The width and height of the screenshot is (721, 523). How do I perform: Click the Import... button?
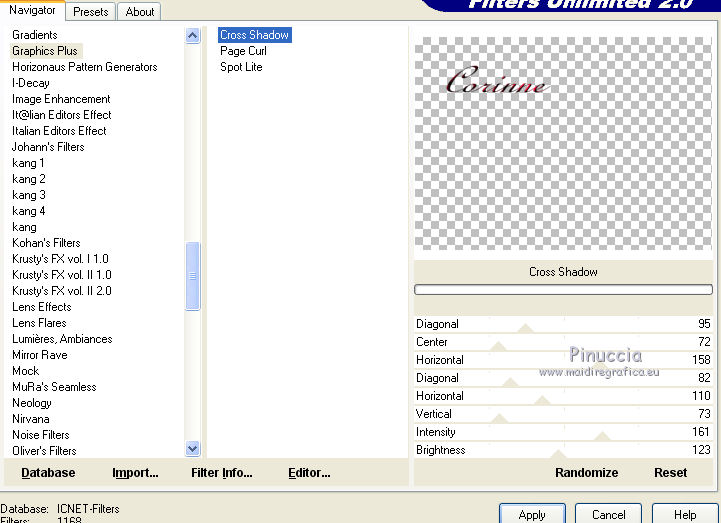coord(135,473)
